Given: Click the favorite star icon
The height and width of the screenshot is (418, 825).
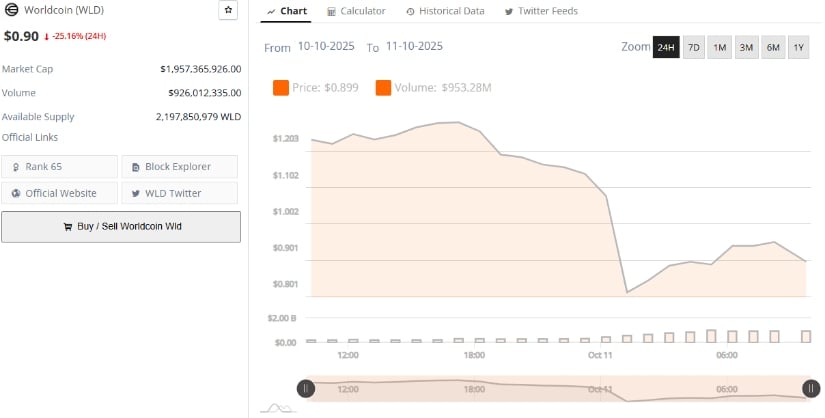Looking at the screenshot, I should tap(229, 11).
